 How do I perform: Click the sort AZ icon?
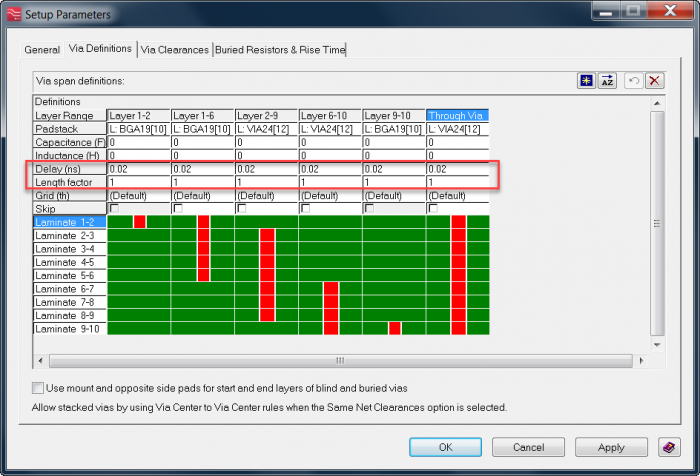coord(608,81)
